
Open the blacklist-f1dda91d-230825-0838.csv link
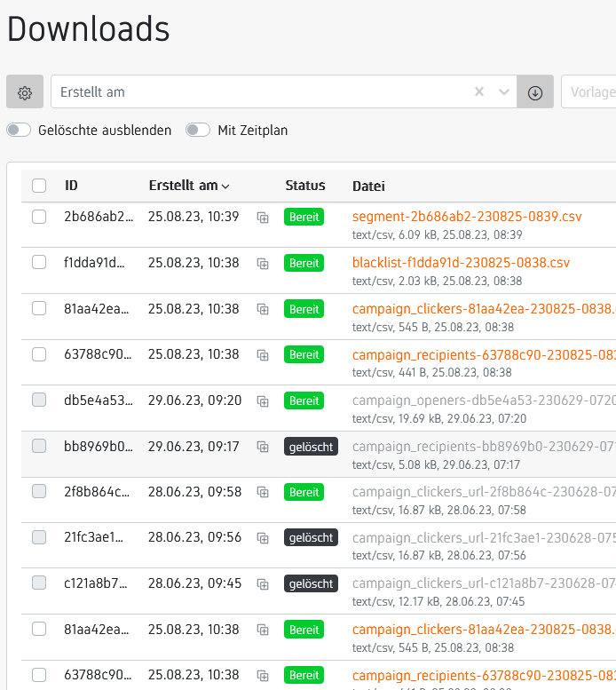[461, 262]
